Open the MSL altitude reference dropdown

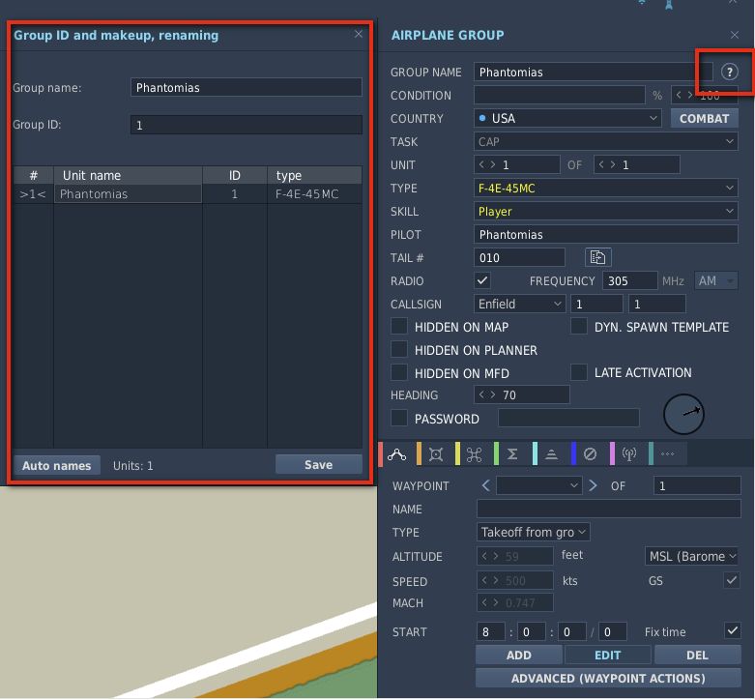691,556
